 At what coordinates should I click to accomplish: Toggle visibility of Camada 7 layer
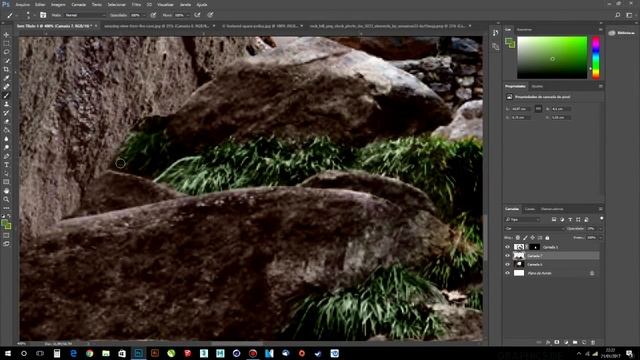click(x=507, y=256)
